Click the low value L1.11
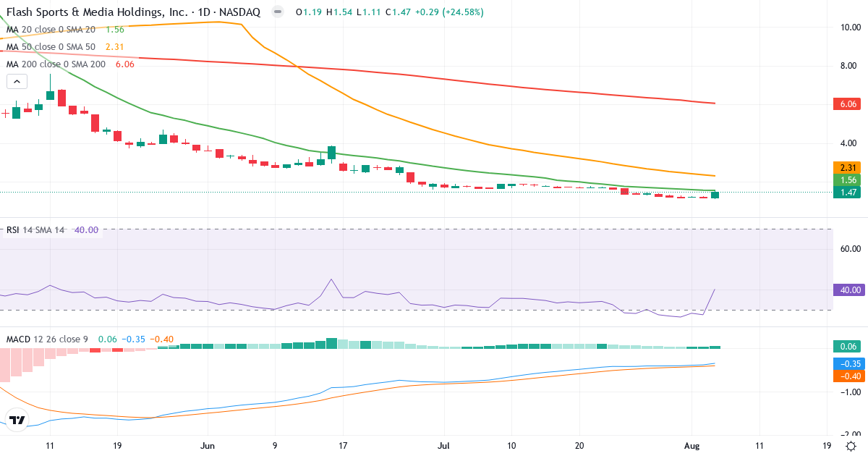 pos(368,12)
